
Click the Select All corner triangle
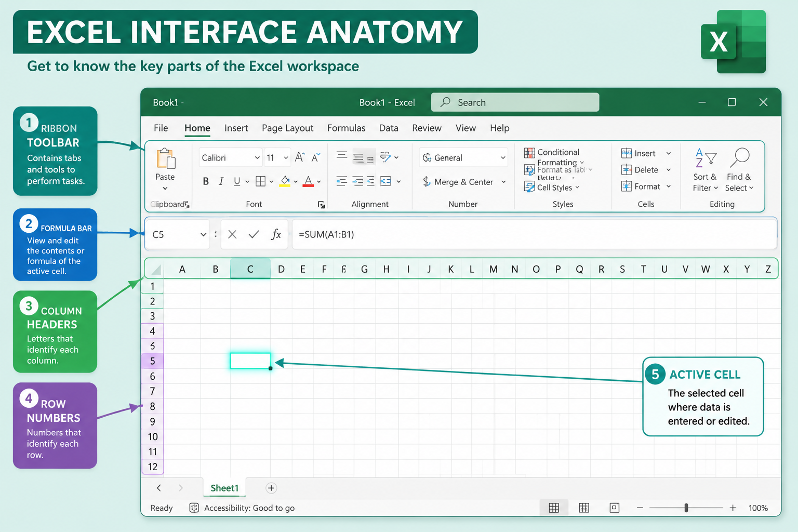tap(155, 270)
